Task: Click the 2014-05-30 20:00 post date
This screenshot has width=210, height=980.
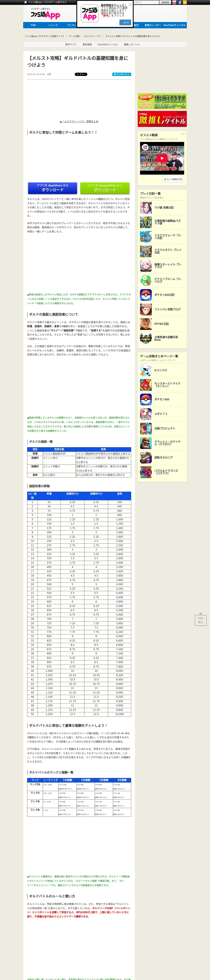Action: [x=36, y=74]
